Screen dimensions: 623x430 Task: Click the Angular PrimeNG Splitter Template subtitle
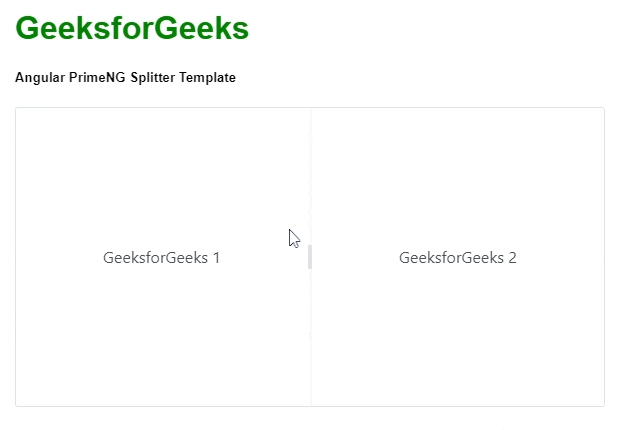pos(125,78)
